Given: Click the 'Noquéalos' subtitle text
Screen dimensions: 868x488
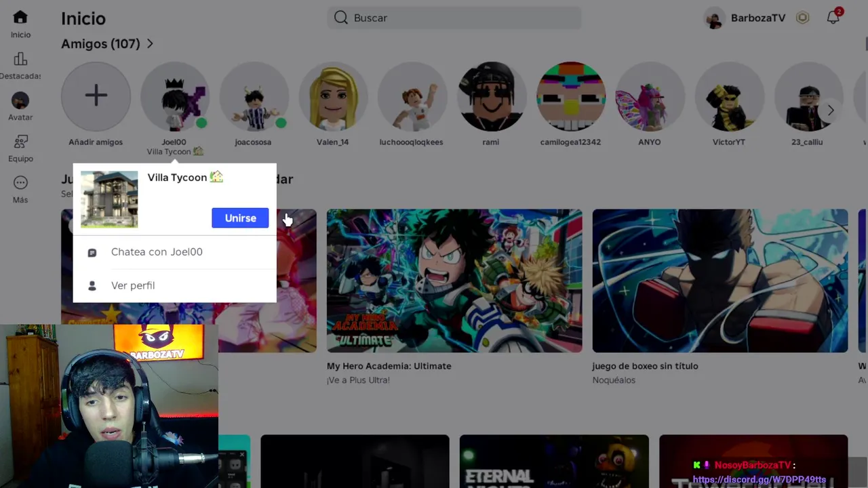Looking at the screenshot, I should (614, 380).
